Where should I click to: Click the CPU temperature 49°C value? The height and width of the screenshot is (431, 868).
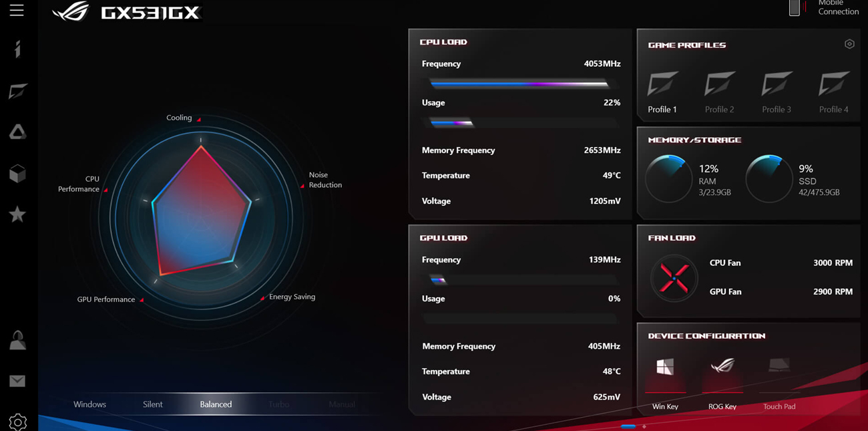point(612,175)
